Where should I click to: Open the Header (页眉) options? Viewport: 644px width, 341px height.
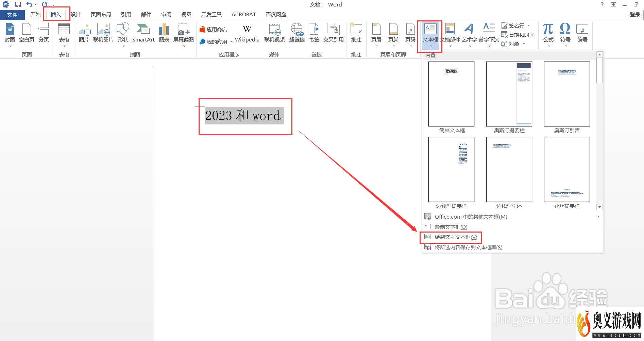[x=376, y=34]
